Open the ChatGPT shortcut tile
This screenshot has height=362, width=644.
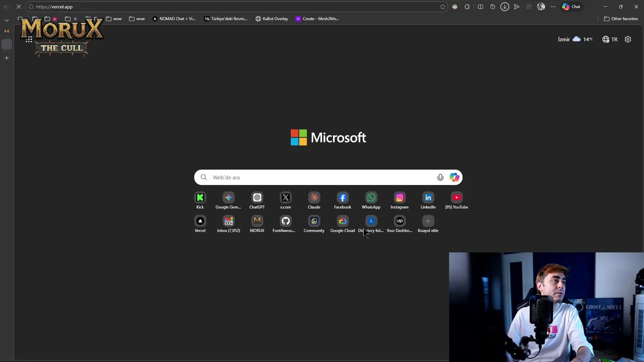point(257,200)
